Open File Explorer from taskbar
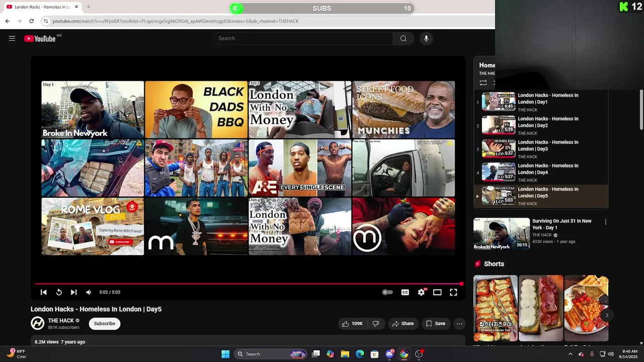644x362 pixels. (345, 354)
